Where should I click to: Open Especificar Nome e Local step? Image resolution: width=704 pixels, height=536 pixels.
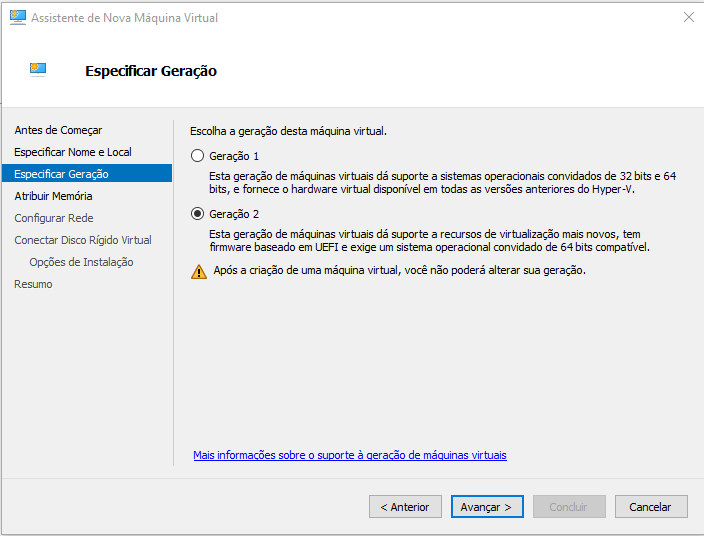[x=73, y=152]
